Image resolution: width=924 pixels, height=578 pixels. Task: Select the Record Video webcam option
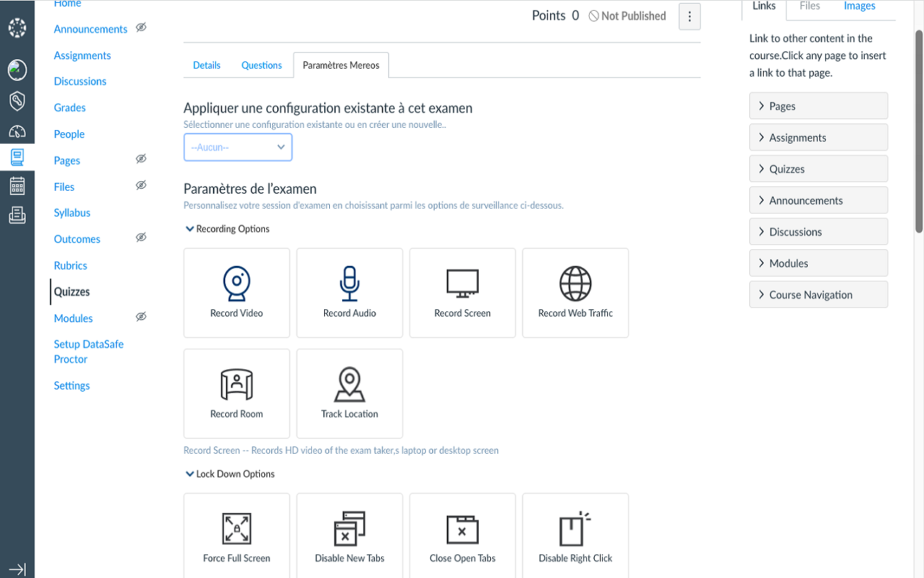237,293
